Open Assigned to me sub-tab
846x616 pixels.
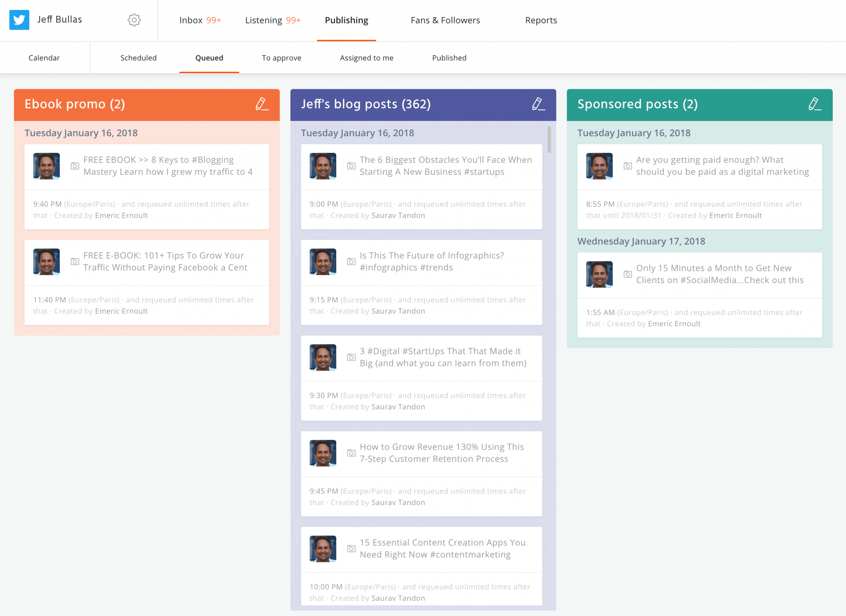pos(366,58)
